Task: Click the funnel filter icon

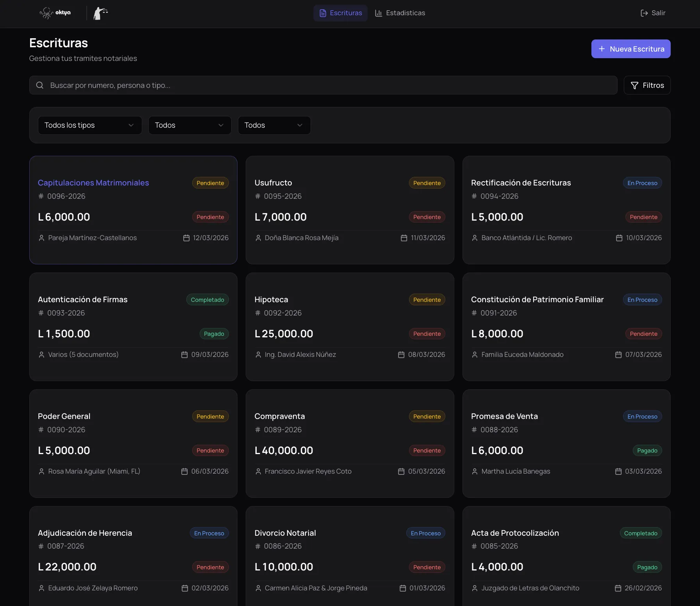Action: tap(634, 86)
